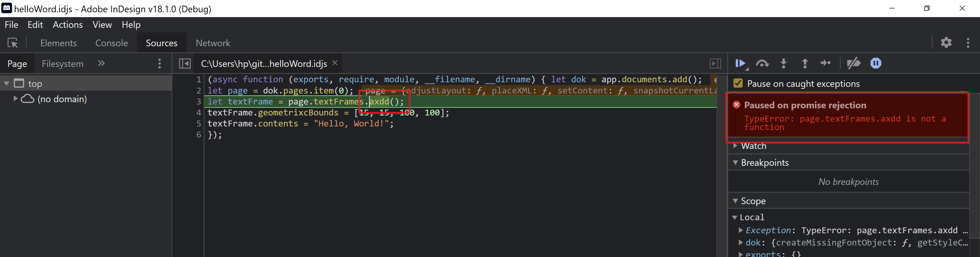Open the navigator pane three-dot menu
Image resolution: width=980 pixels, height=257 pixels.
(160, 64)
